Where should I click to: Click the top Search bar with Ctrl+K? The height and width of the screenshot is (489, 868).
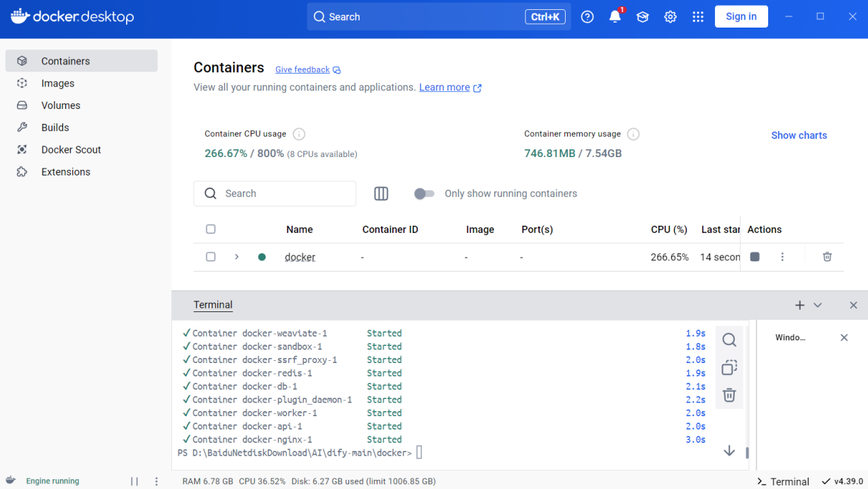(x=439, y=16)
